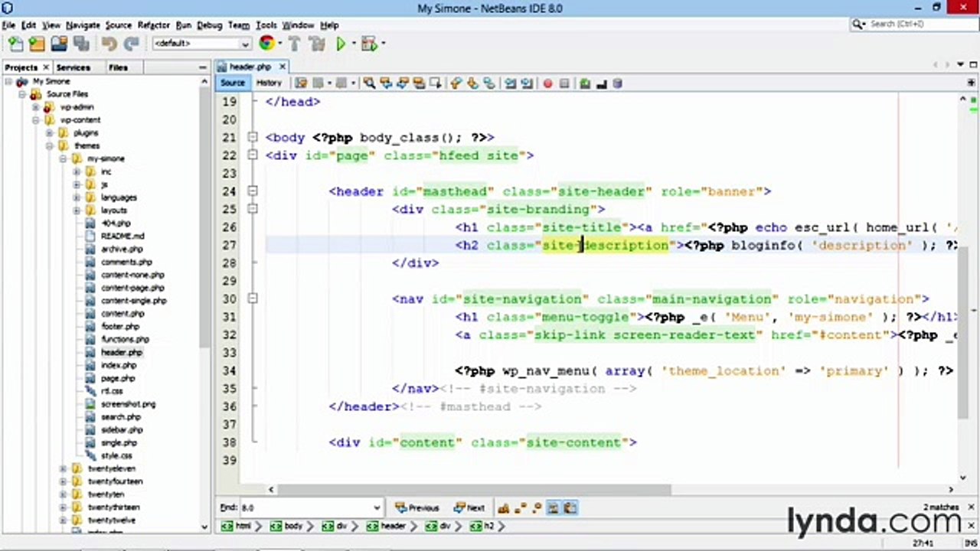
Task: Open the File menu
Action: (8, 25)
